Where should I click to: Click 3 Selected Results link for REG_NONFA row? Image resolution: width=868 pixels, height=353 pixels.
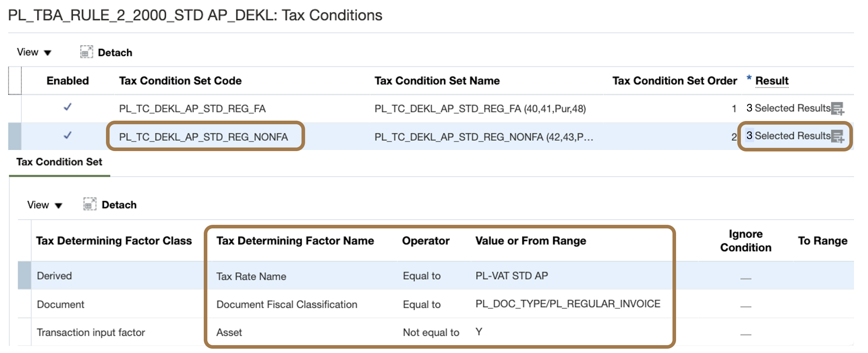(x=789, y=136)
